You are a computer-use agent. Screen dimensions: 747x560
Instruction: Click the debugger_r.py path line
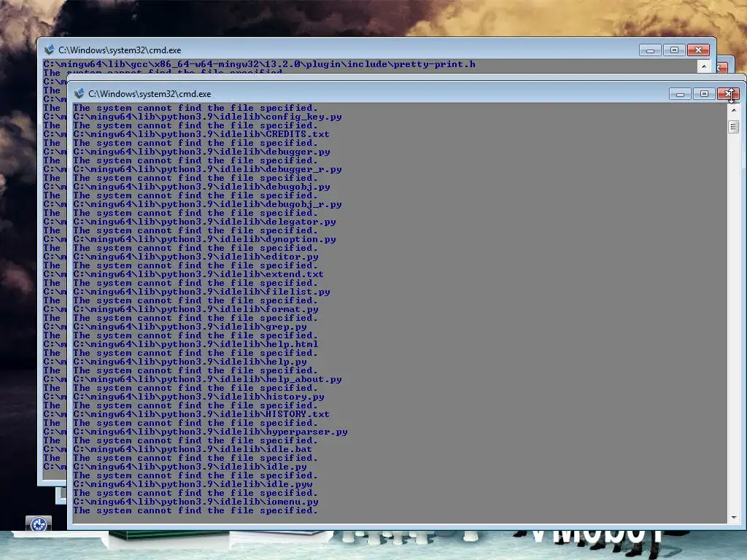pos(207,169)
